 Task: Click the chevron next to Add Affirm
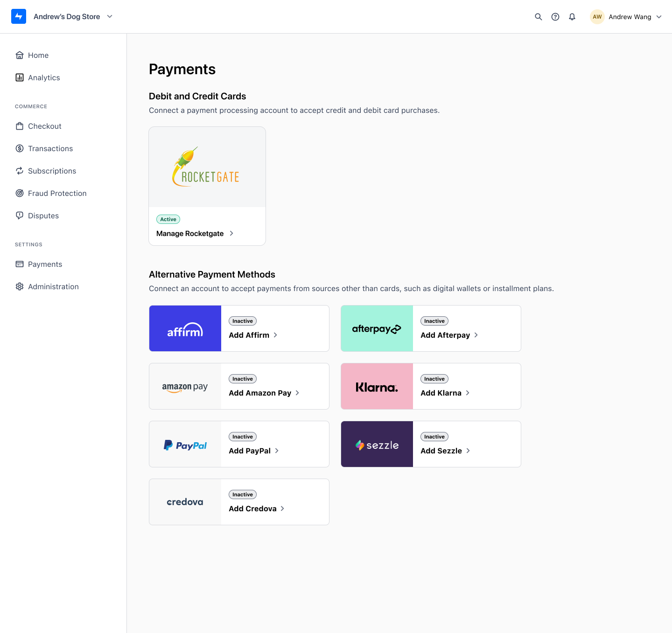click(275, 335)
